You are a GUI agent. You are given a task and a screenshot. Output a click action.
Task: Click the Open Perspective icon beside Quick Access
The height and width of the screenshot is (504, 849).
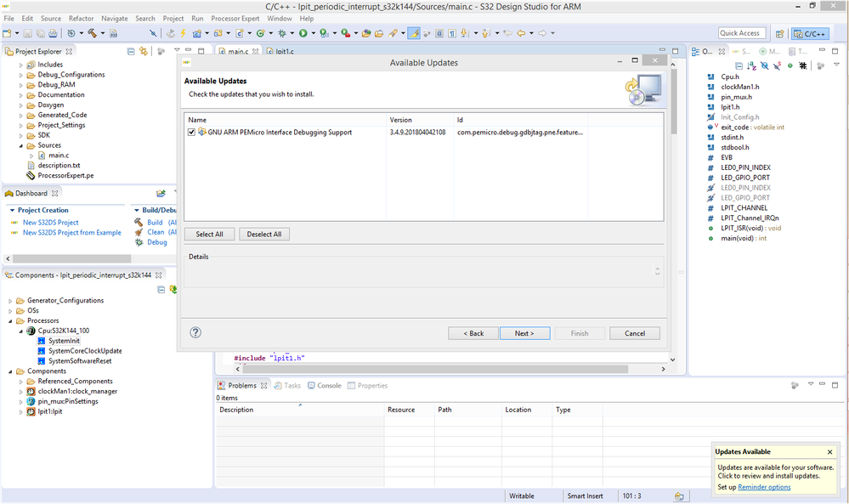[779, 33]
